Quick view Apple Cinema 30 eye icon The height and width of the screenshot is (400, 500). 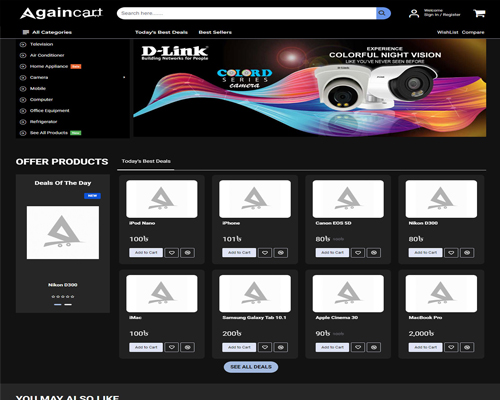pyautogui.click(x=374, y=347)
